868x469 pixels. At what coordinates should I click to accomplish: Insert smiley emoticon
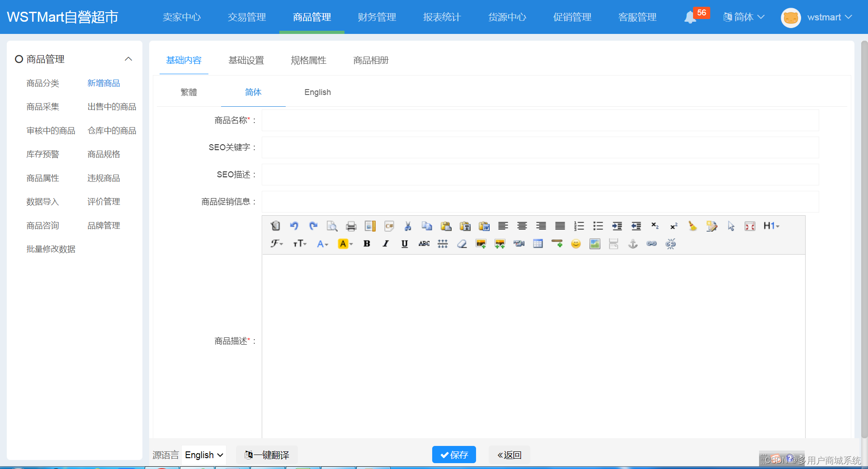(x=576, y=244)
